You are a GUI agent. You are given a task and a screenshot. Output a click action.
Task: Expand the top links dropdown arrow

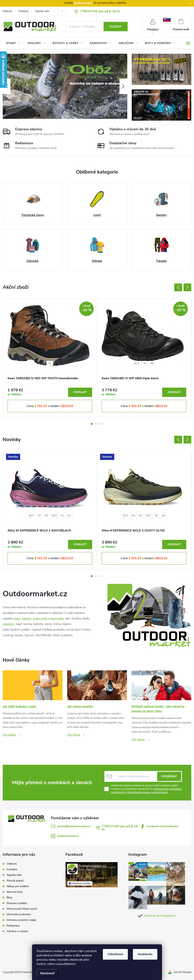(x=61, y=11)
